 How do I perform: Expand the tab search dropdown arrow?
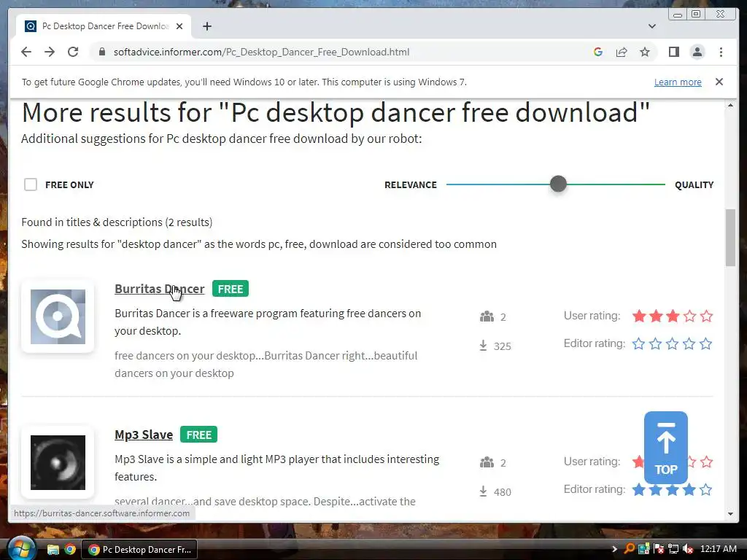pos(651,26)
